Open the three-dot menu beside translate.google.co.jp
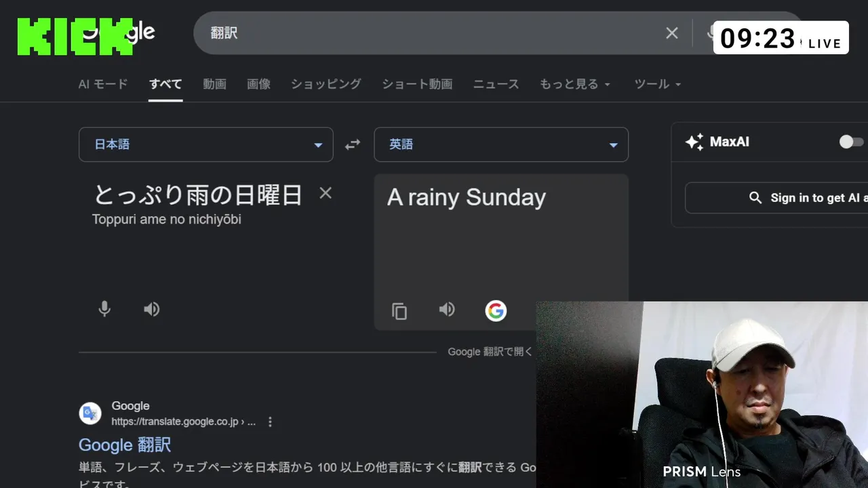Screen dimensions: 868x488 [x=270, y=422]
